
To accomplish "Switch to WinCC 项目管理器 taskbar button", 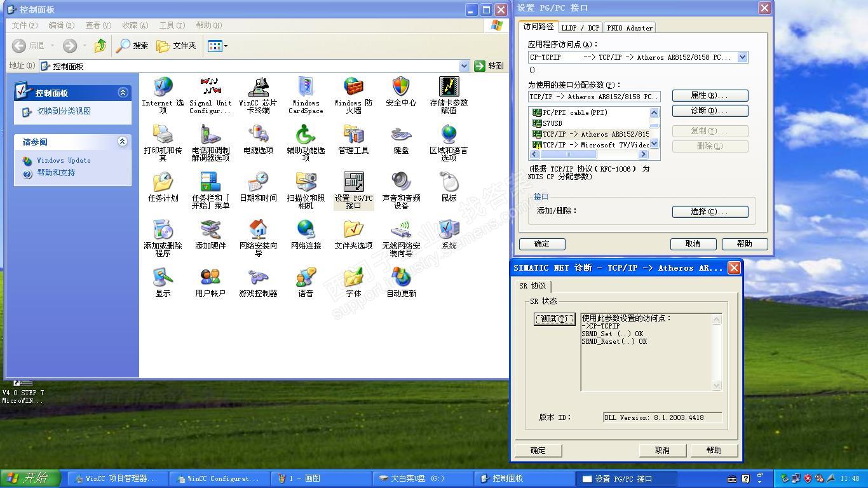I will coord(118,478).
